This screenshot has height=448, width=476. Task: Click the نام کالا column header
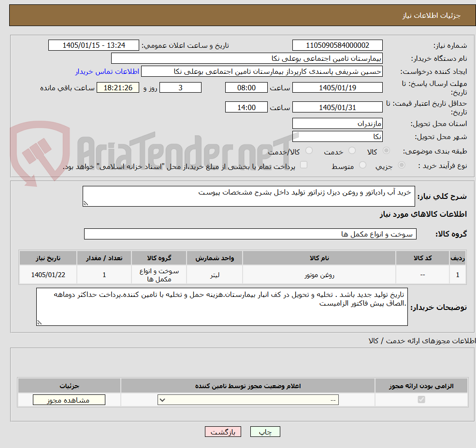tap(319, 258)
